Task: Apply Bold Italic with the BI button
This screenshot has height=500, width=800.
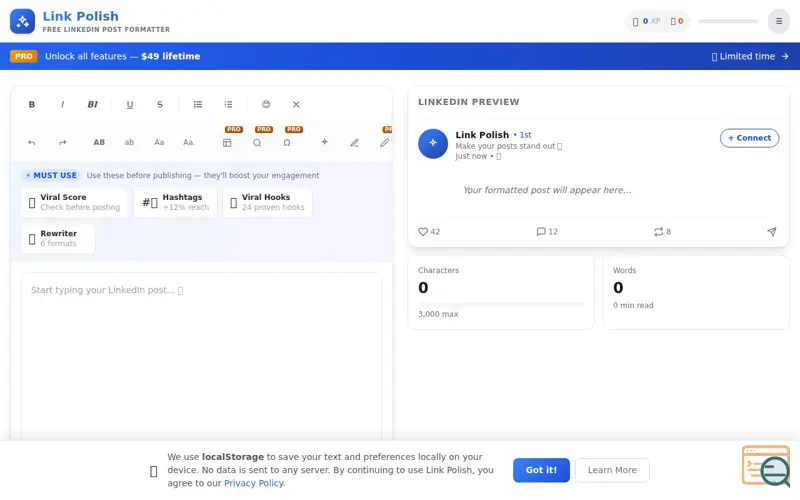Action: point(92,104)
